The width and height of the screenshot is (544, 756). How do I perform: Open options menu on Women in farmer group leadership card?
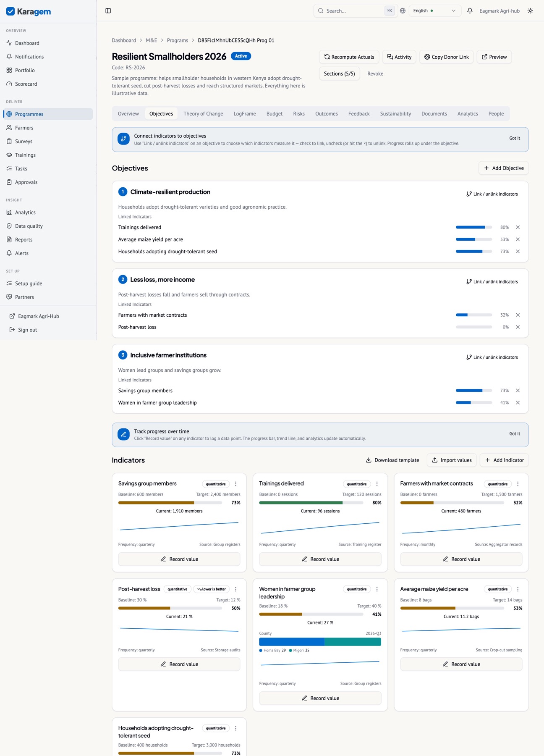(377, 589)
